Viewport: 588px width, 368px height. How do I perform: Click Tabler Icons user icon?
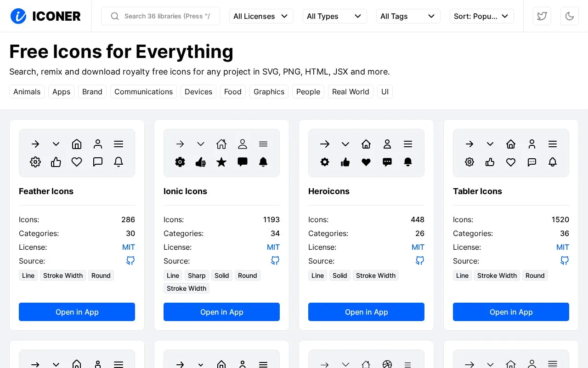point(532,144)
